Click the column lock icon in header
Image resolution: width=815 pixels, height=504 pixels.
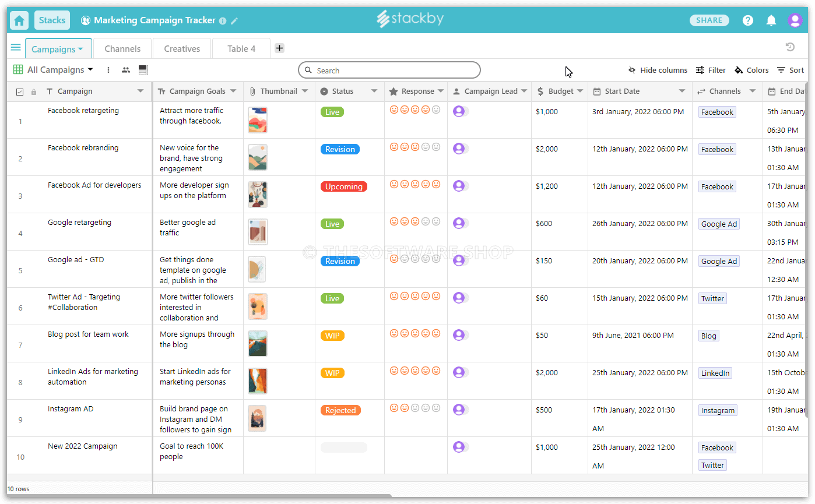pyautogui.click(x=34, y=92)
